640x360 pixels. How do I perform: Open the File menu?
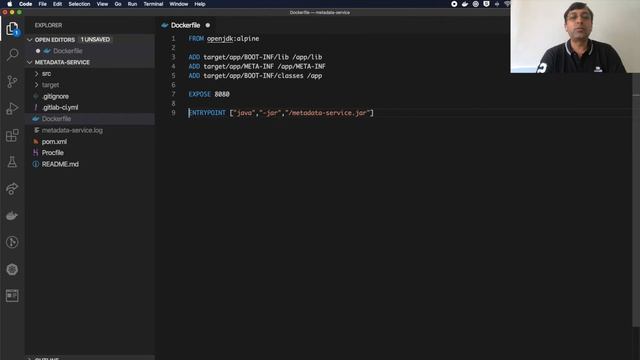(x=42, y=4)
